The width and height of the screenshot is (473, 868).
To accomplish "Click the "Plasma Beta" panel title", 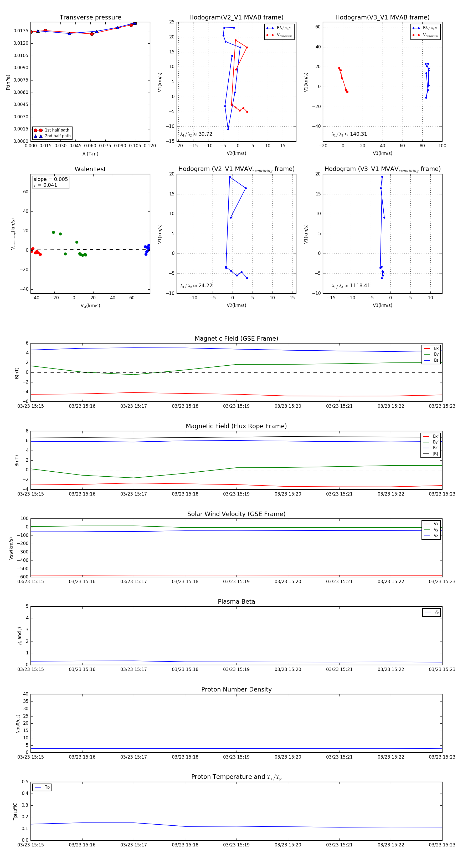I will point(236,602).
